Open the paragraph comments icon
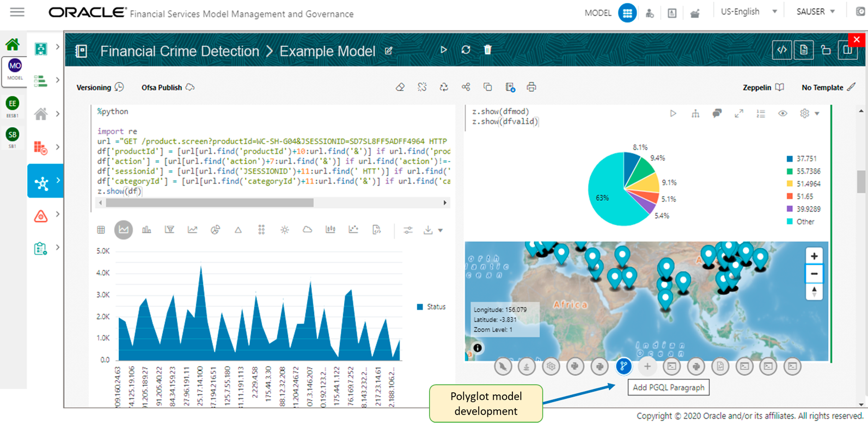This screenshot has height=426, width=868. click(x=717, y=113)
